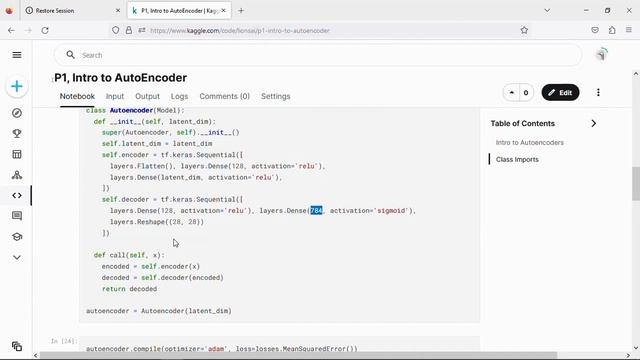This screenshot has width=640, height=360.
Task: Open a new browser tab
Action: tap(241, 11)
